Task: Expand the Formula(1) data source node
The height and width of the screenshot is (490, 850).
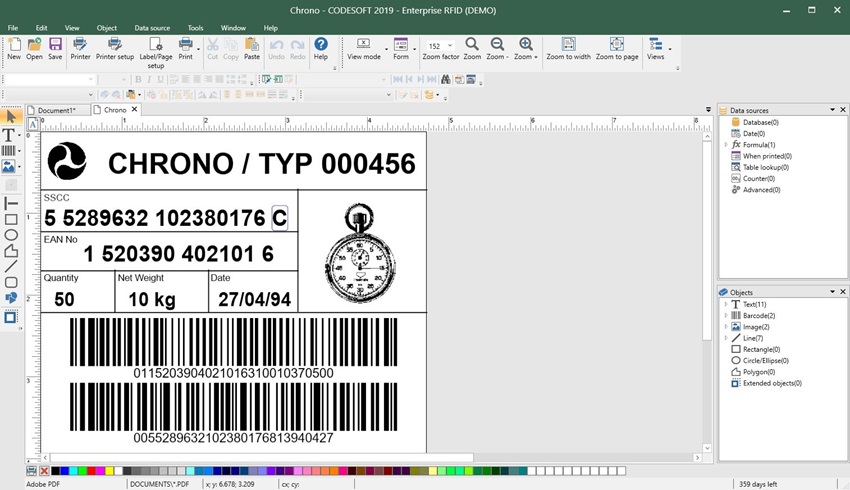Action: (x=726, y=145)
